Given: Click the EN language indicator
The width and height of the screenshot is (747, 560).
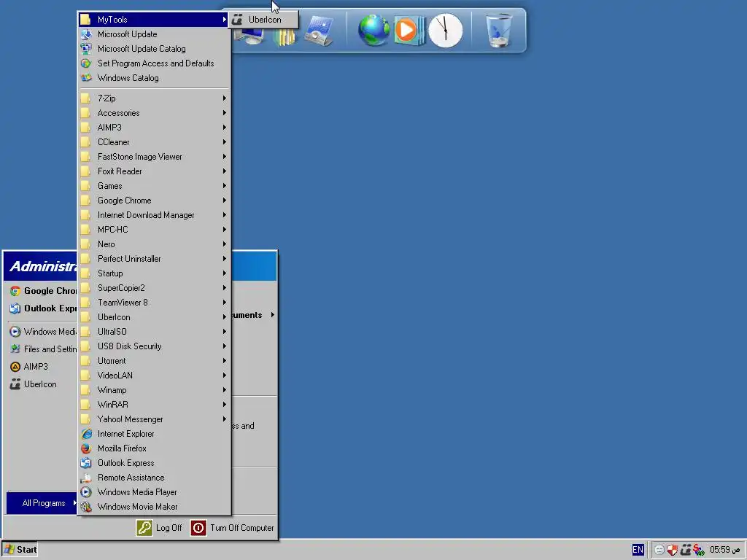Looking at the screenshot, I should (638, 550).
